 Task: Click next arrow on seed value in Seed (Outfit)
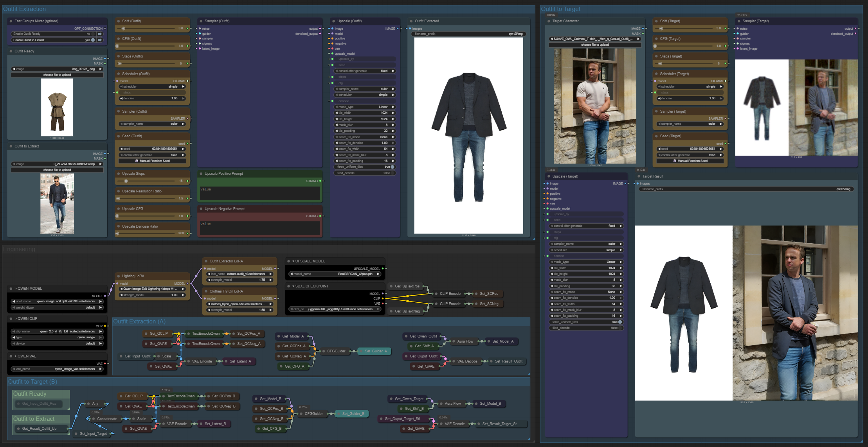click(x=183, y=149)
